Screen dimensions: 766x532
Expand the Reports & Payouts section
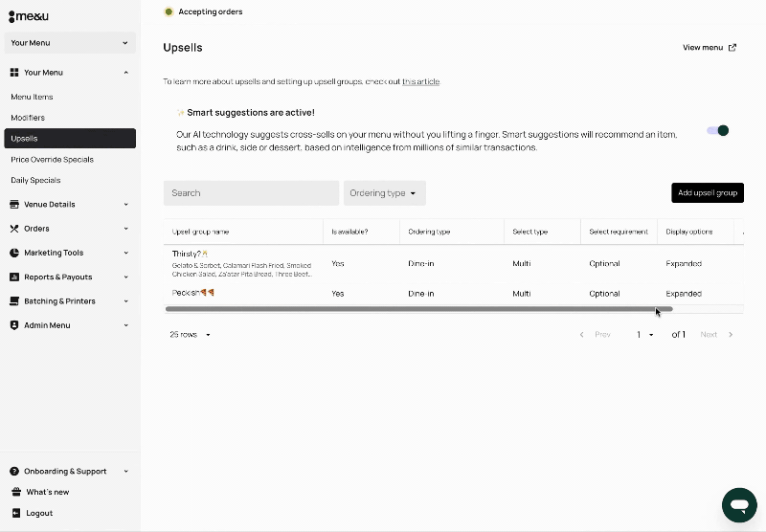coord(70,277)
